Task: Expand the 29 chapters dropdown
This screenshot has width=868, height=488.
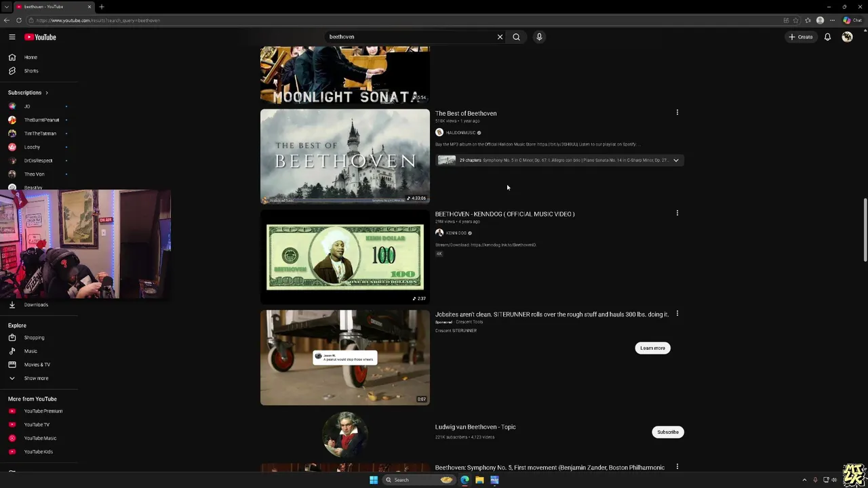Action: tap(675, 161)
